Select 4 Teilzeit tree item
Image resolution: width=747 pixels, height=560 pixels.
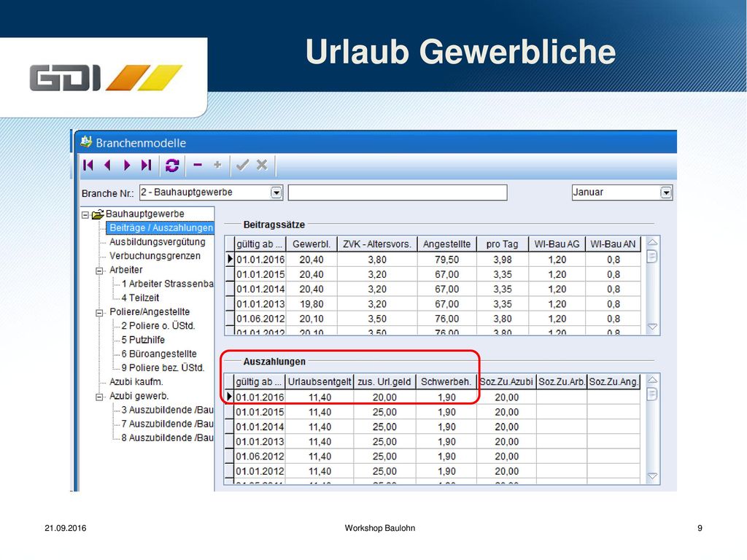click(x=140, y=298)
